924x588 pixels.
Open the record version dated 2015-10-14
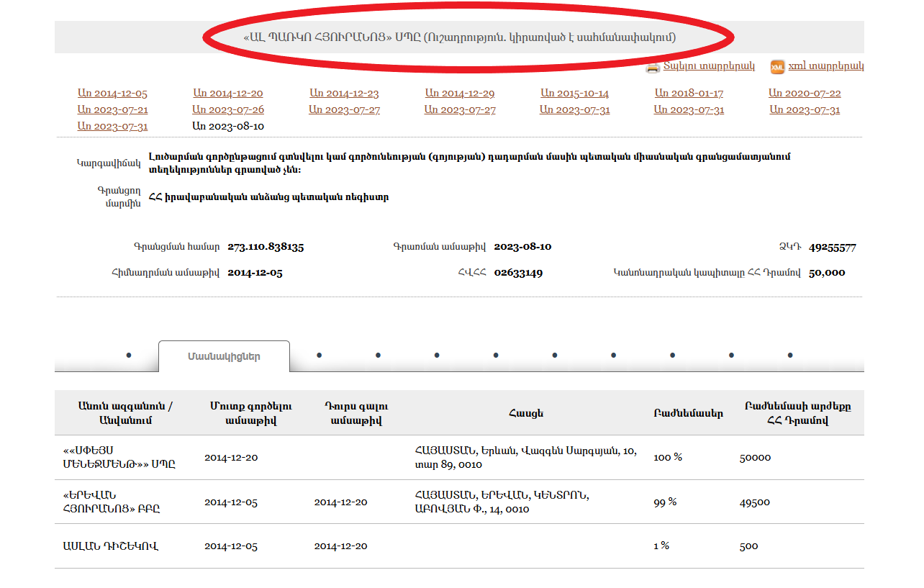tap(574, 94)
